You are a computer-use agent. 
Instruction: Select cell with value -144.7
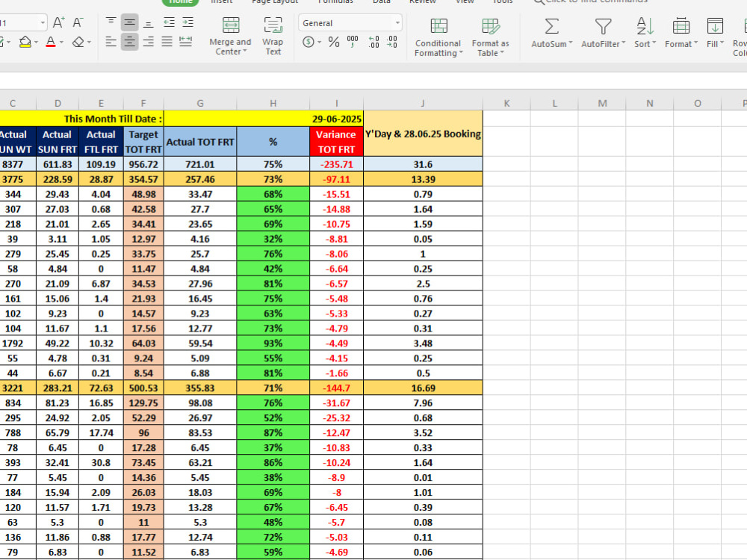[336, 388]
